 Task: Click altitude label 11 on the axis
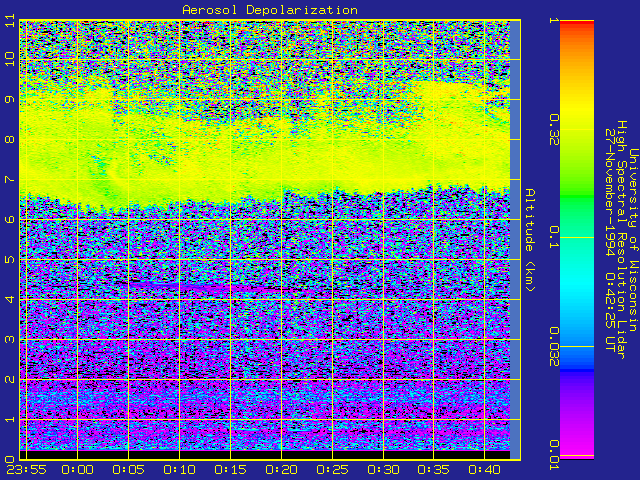tap(10, 20)
